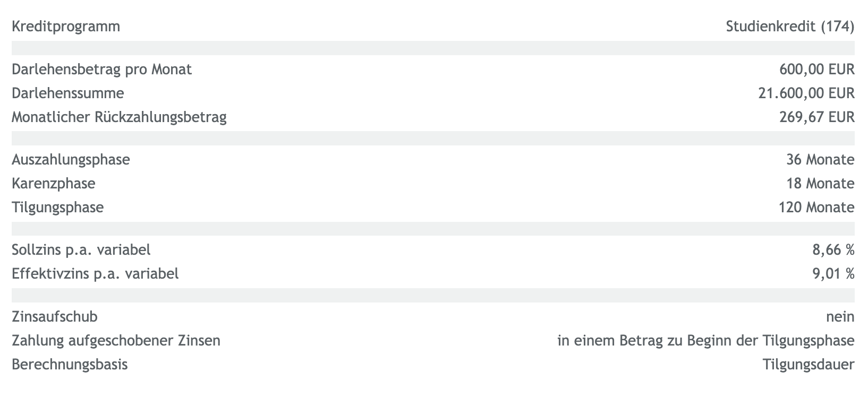Image resolution: width=868 pixels, height=397 pixels.
Task: Select the 21.600,00 EUR total
Action: [x=806, y=93]
